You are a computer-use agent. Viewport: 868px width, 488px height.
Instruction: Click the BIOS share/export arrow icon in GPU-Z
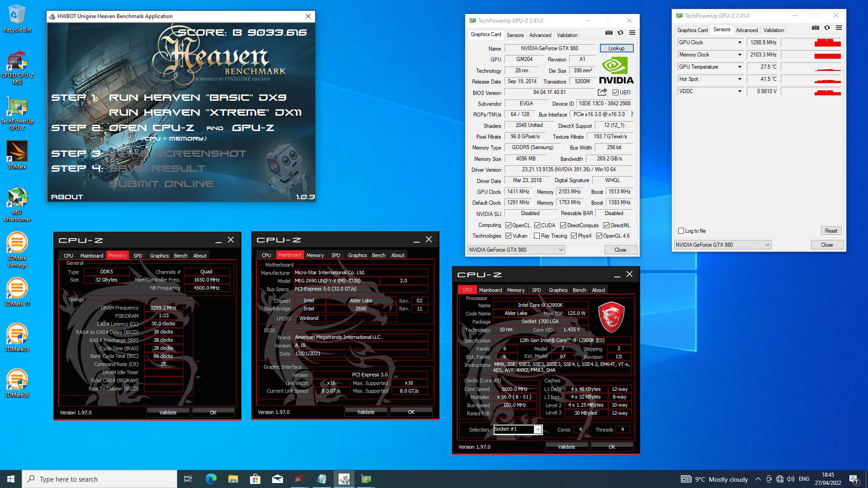pos(602,92)
